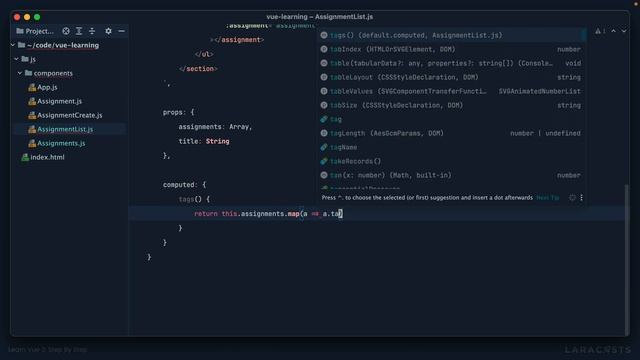
Task: Click the collapse all icon in Project toolbar
Action: coord(92,31)
